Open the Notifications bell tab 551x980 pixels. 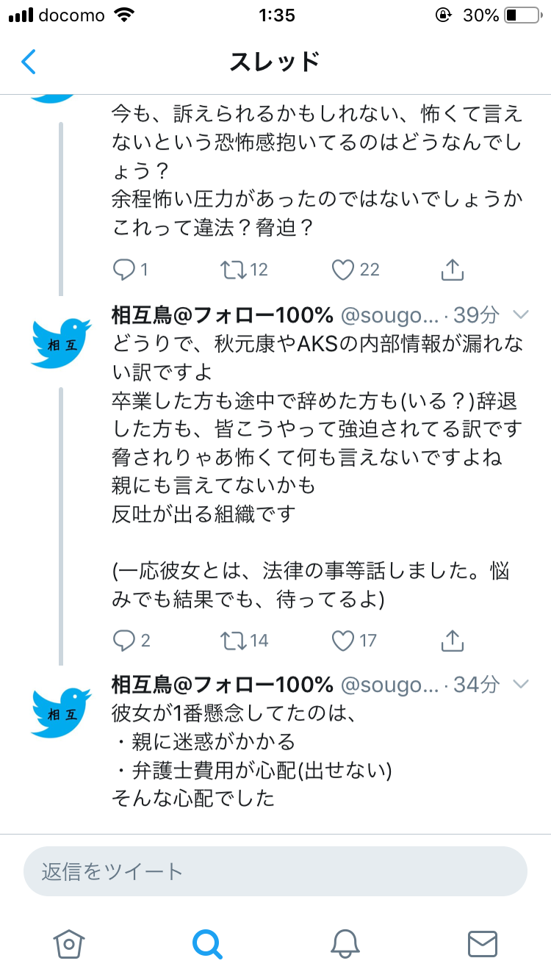(x=344, y=943)
